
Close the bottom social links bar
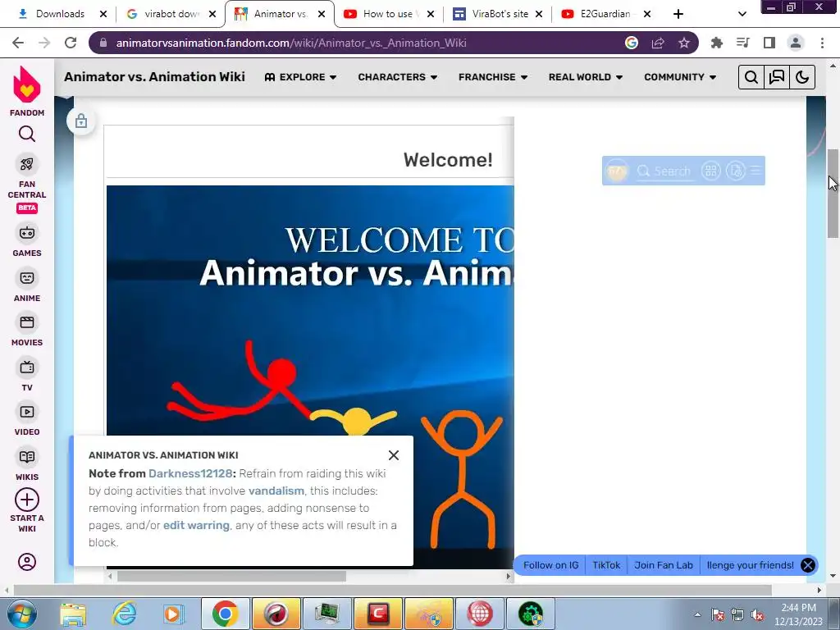pyautogui.click(x=808, y=565)
